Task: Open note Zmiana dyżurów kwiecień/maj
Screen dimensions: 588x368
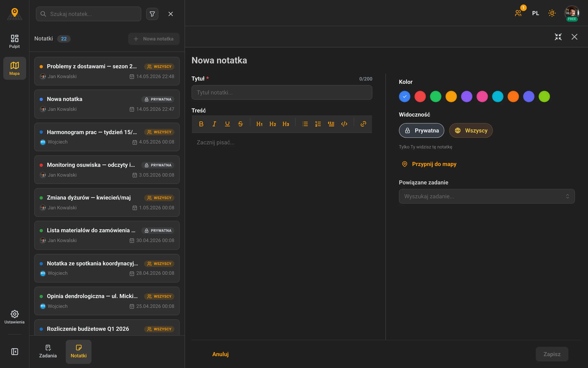Action: click(x=107, y=202)
